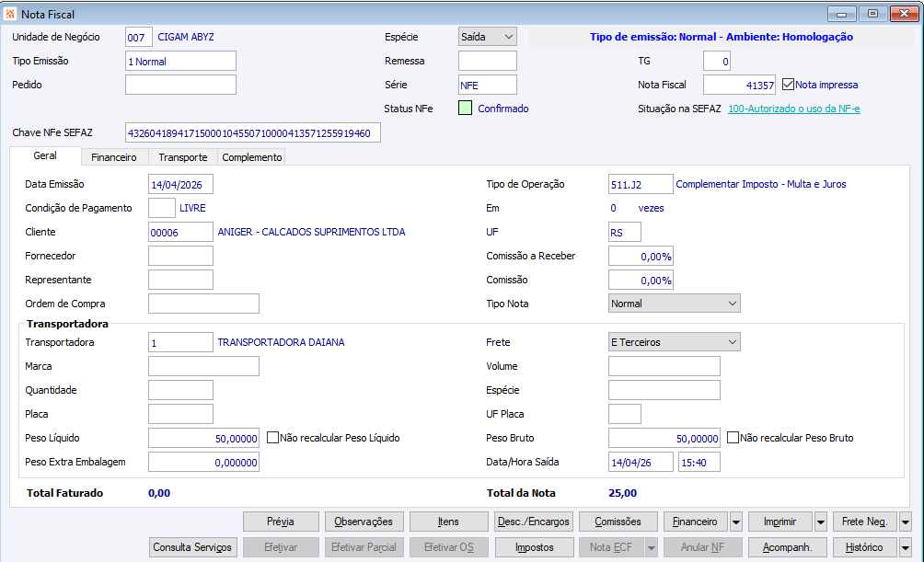
Task: Click Consulta Serviços button
Action: [x=192, y=547]
